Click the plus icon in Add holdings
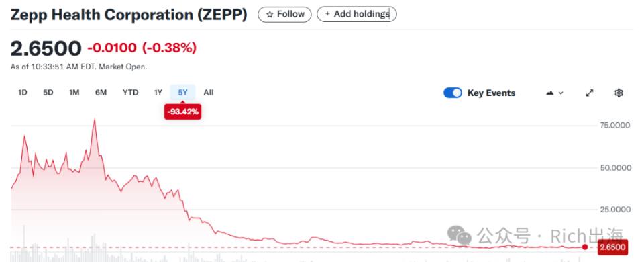 [327, 14]
